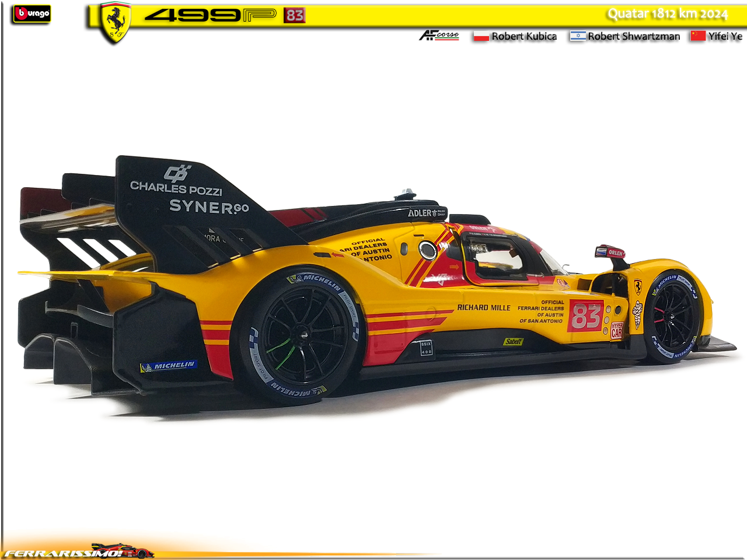The width and height of the screenshot is (747, 560).
Task: Click the Bburago logo in top-left corner
Action: pos(32,14)
